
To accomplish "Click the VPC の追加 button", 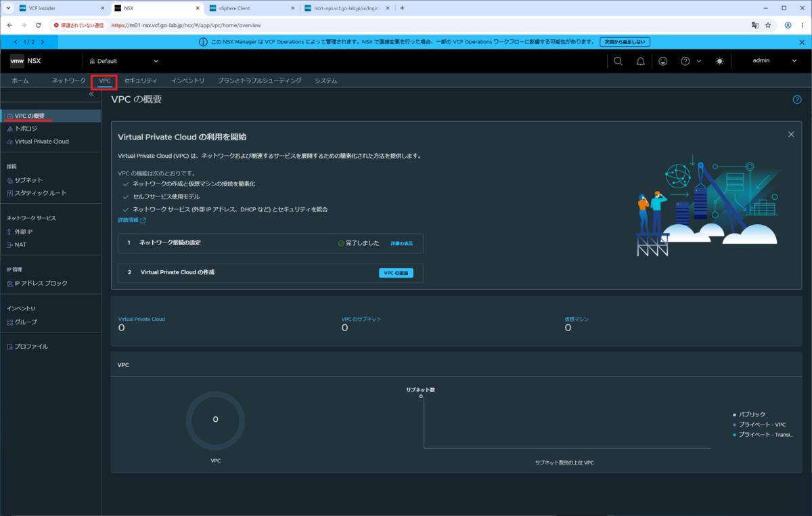I will click(x=396, y=273).
